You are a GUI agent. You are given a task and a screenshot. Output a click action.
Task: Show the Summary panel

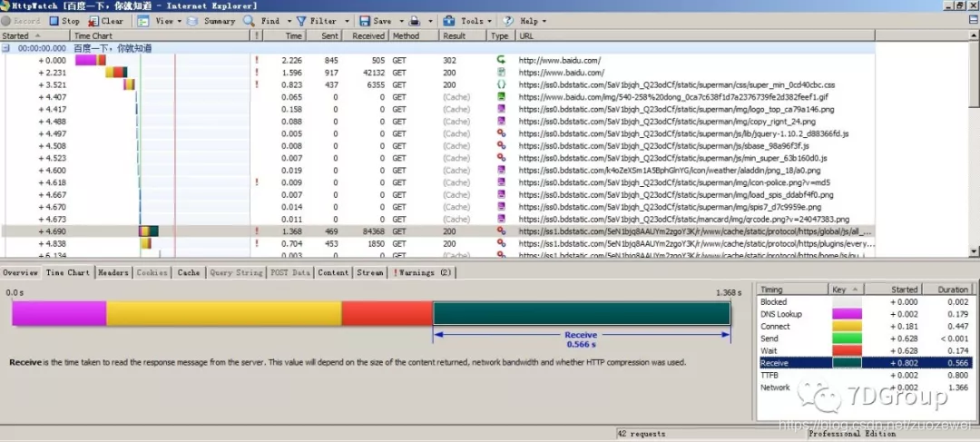211,21
